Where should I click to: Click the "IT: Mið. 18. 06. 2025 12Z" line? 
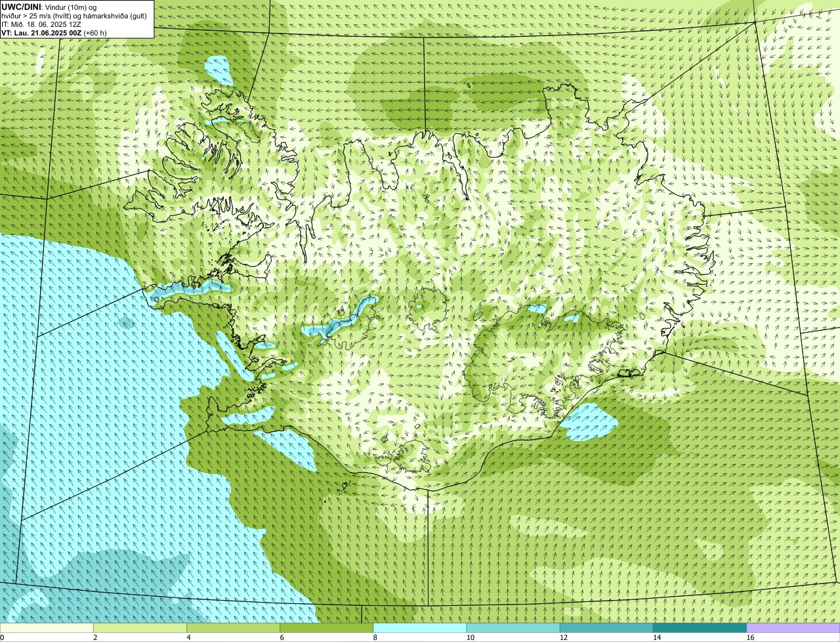(x=41, y=24)
